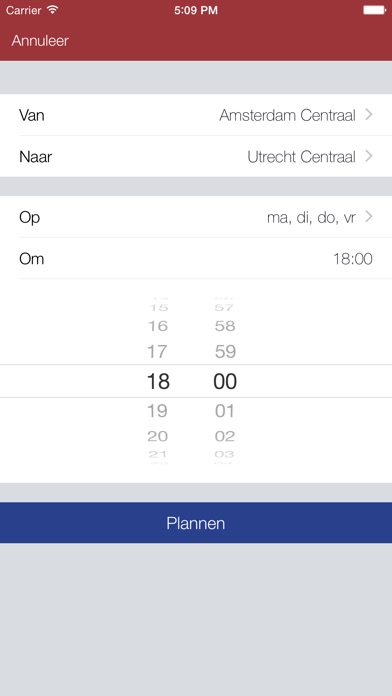Open the Naar destination station row
Image resolution: width=392 pixels, height=696 pixels.
(x=196, y=156)
